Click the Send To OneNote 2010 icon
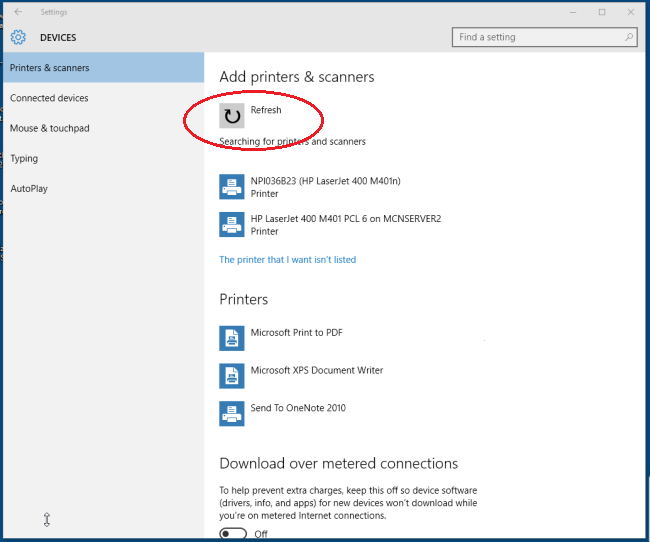The width and height of the screenshot is (650, 542). click(232, 414)
